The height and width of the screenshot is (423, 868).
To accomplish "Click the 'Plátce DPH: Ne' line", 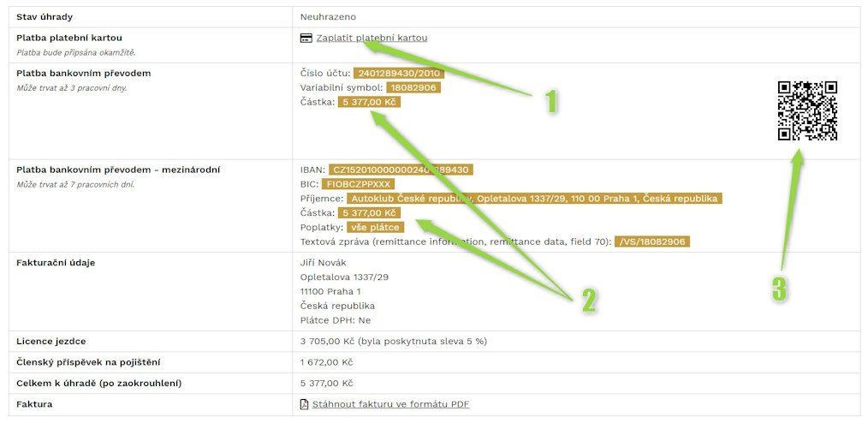I will click(336, 320).
